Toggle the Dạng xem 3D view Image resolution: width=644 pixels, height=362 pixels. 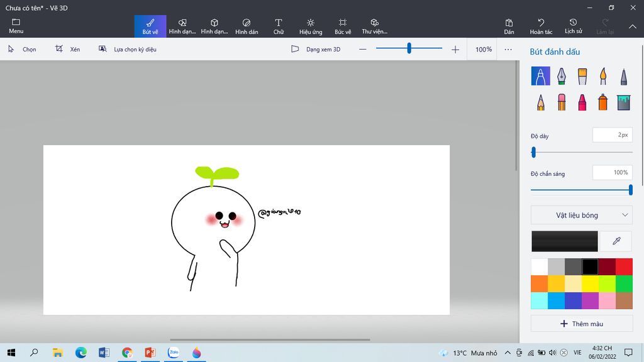tap(316, 49)
